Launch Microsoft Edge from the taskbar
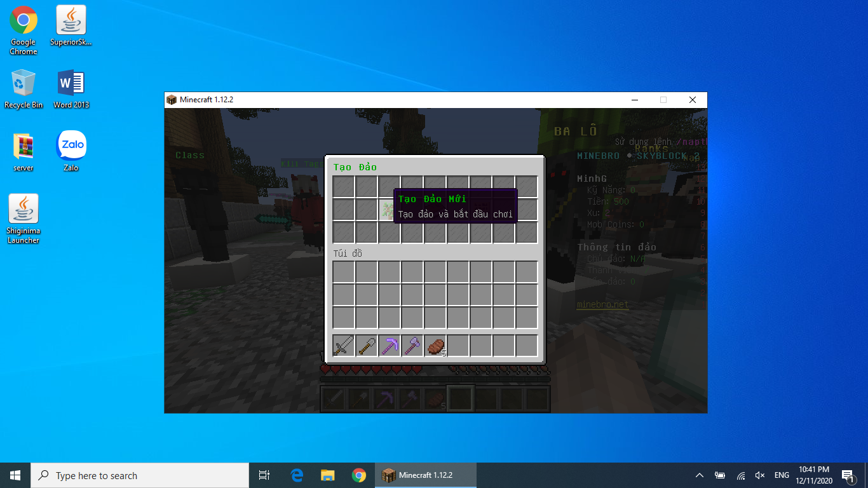 pyautogui.click(x=297, y=475)
